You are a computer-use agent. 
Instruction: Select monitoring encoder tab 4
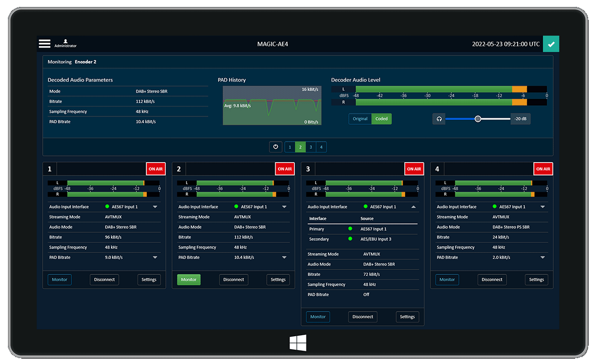click(x=321, y=147)
